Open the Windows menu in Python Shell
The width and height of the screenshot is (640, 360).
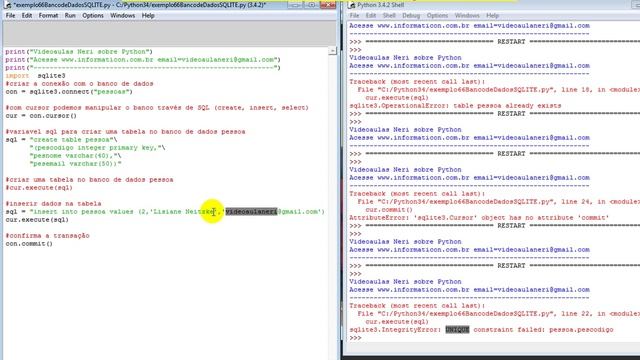(x=467, y=16)
